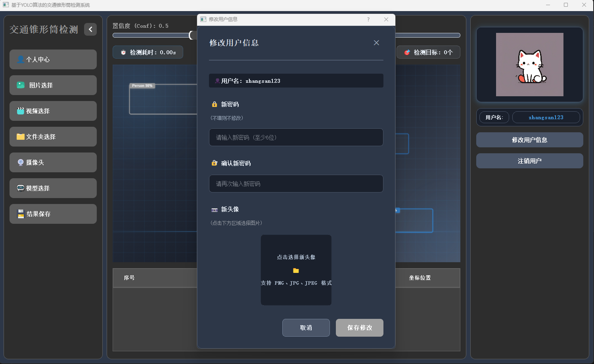
Task: Click the 注销用户 button
Action: click(x=529, y=161)
